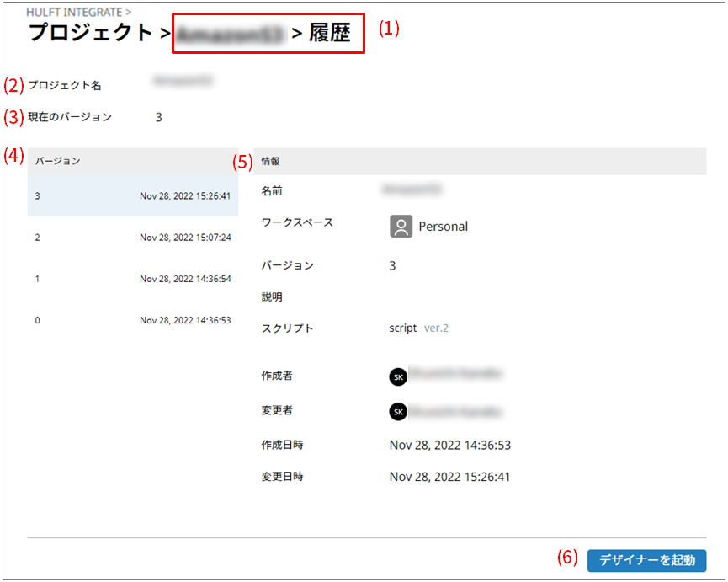
Task: Click the SK avatar beside 変更者
Action: (x=398, y=411)
